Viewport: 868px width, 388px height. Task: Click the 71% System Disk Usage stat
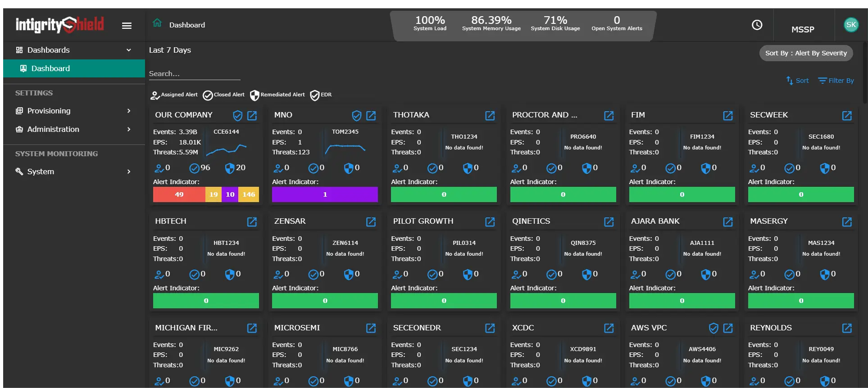555,23
